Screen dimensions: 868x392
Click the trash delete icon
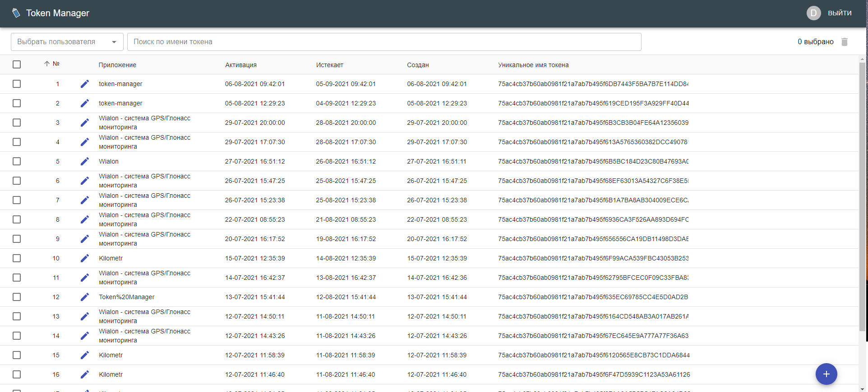click(845, 42)
